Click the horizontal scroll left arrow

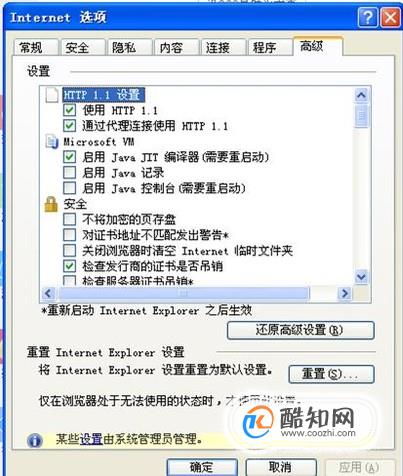click(x=49, y=293)
